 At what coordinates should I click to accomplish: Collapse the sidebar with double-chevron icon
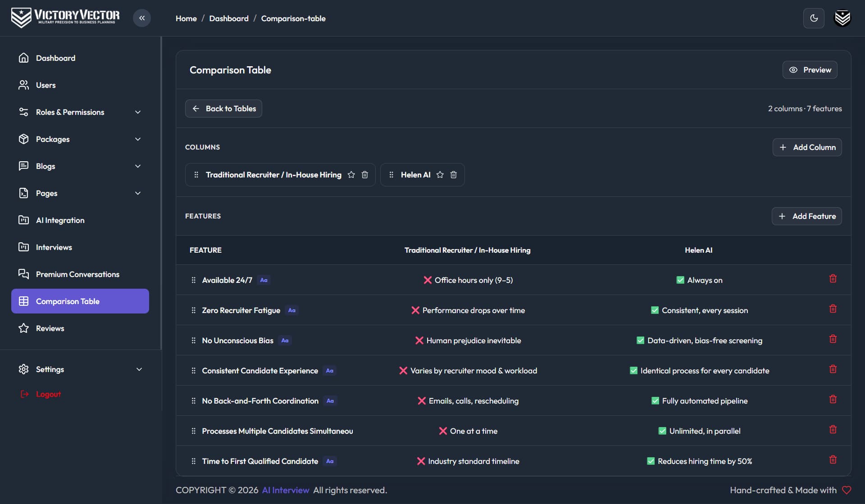(x=142, y=18)
